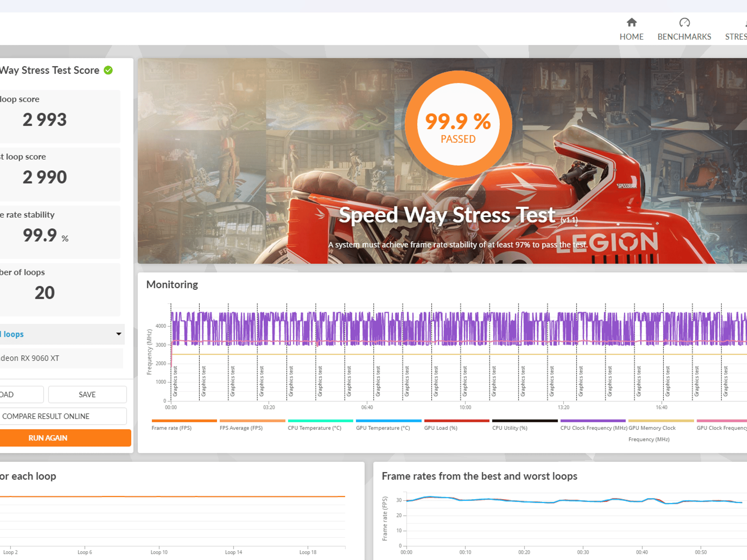
Task: Toggle CPU Temperature legend line
Action: pyautogui.click(x=320, y=421)
